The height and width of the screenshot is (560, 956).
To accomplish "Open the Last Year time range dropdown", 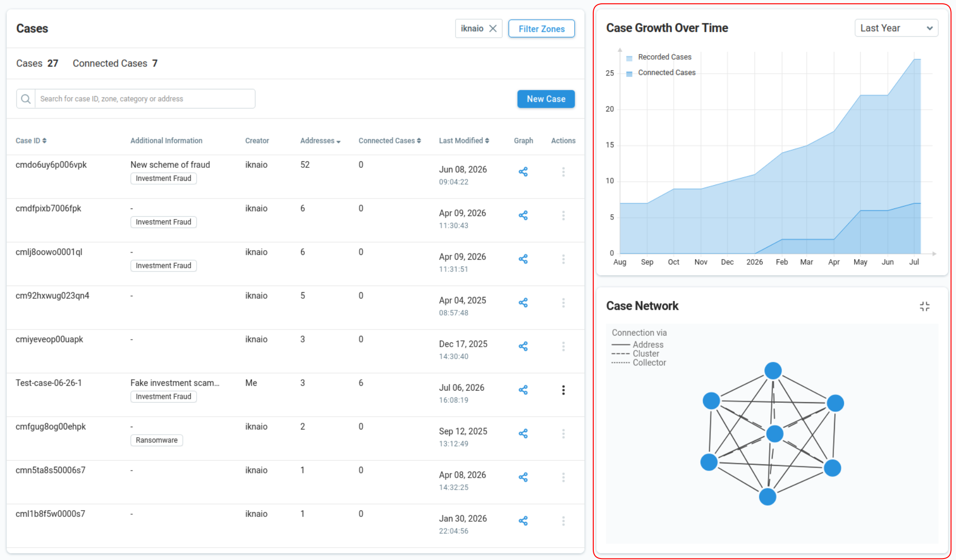I will click(x=896, y=28).
